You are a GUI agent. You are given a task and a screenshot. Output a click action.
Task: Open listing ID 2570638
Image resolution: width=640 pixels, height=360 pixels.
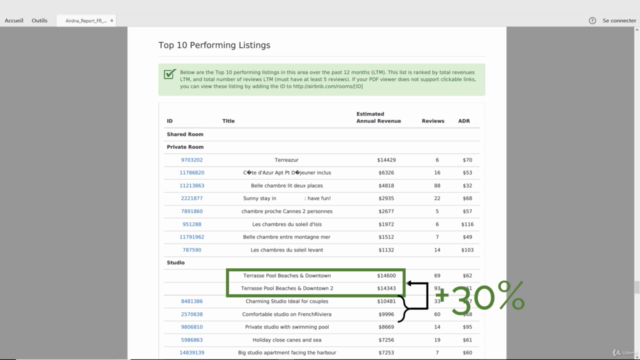point(192,314)
